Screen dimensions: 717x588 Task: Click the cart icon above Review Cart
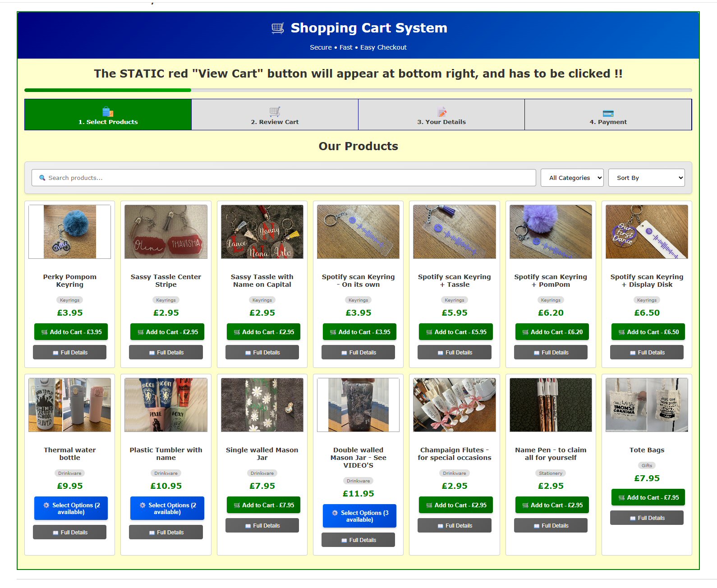coord(275,111)
